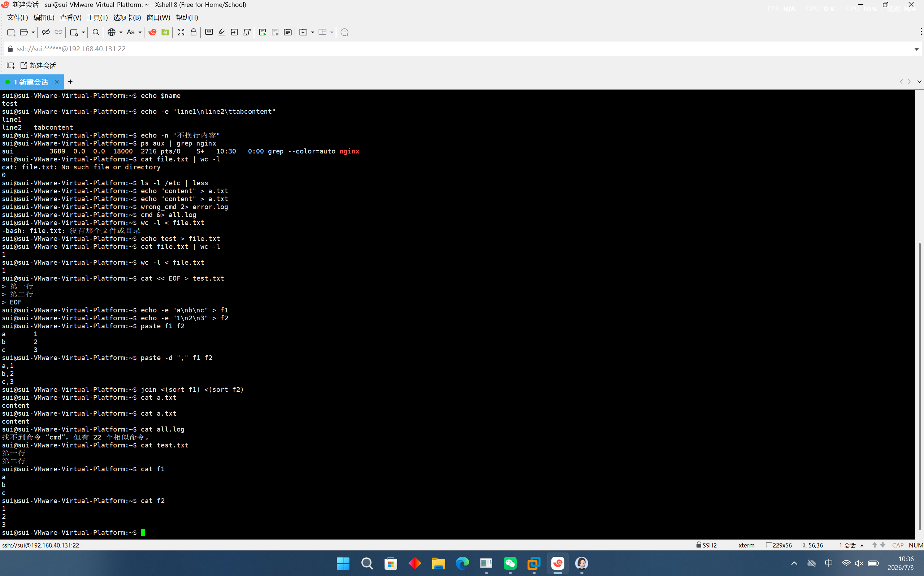The width and height of the screenshot is (924, 576).
Task: Open the 选项卡(B) menu
Action: click(127, 18)
